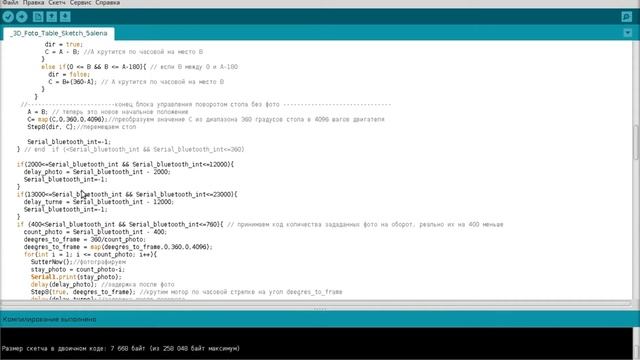Open the Справка menu

point(108,3)
